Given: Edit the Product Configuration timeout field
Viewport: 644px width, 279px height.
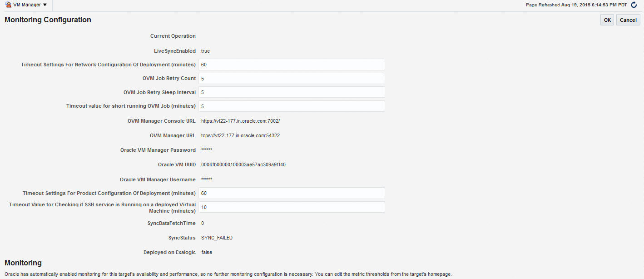Looking at the screenshot, I should (292, 193).
